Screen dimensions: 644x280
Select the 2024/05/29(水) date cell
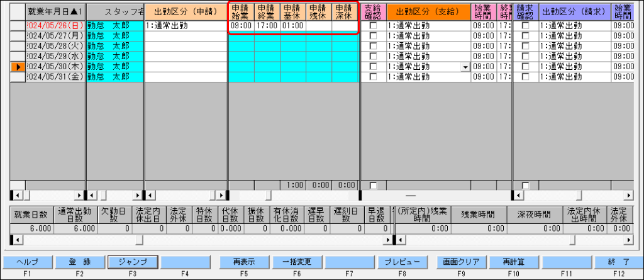pos(55,56)
